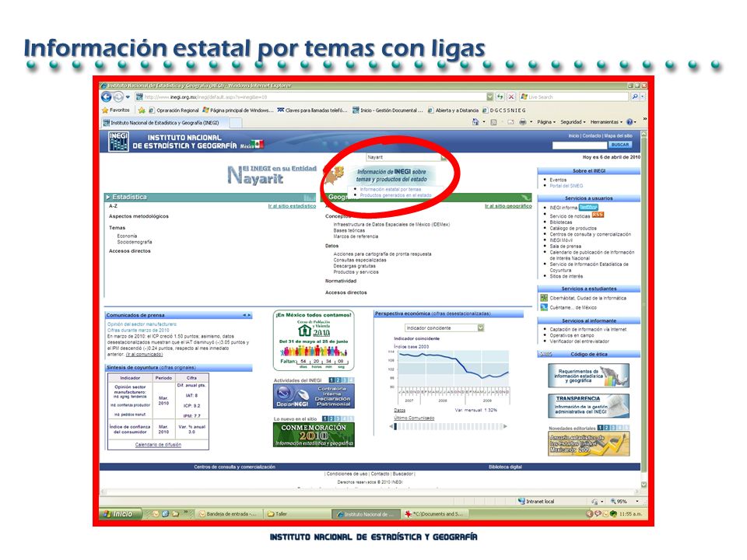Open the Indicador coincidente dropdown

pos(481,327)
